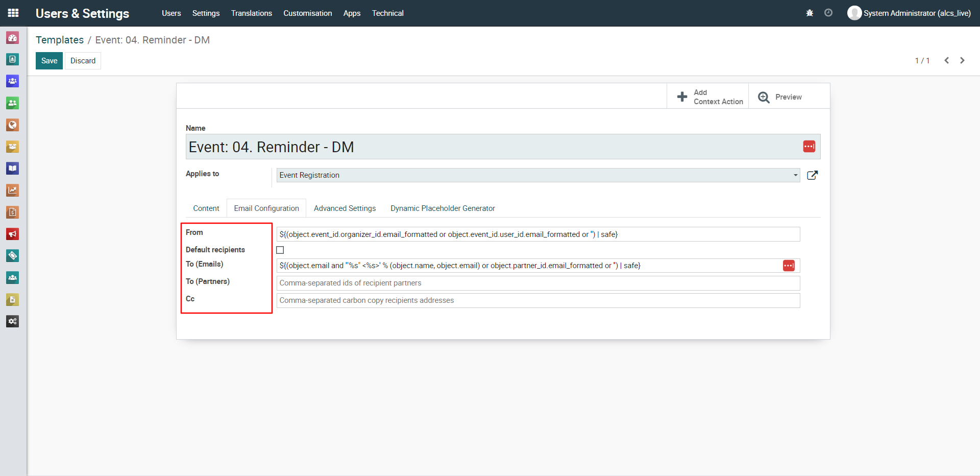The image size is (980, 476).
Task: Open the apps grid menu icon
Action: tap(13, 13)
